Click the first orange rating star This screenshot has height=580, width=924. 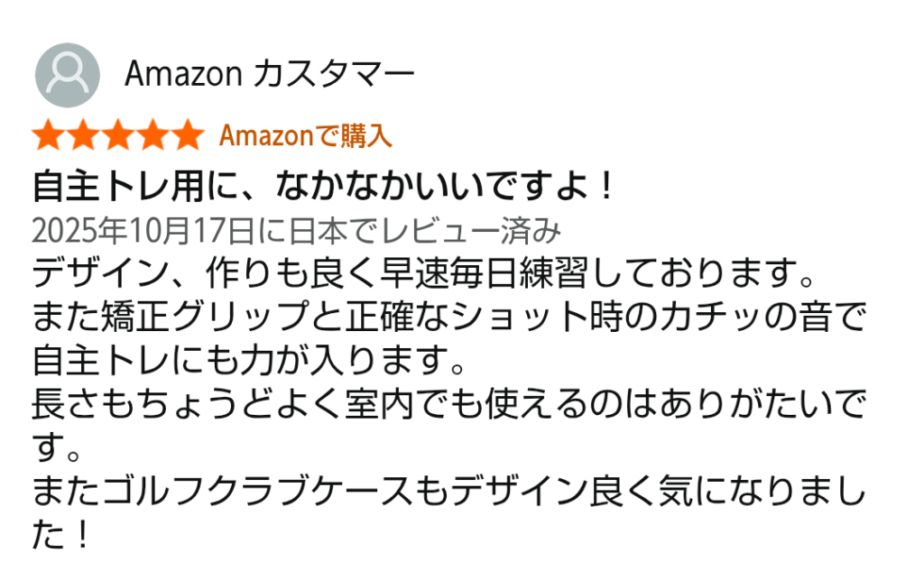point(49,136)
